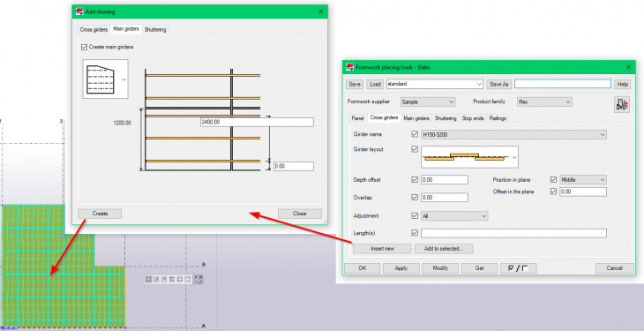Click the Load button

click(376, 84)
